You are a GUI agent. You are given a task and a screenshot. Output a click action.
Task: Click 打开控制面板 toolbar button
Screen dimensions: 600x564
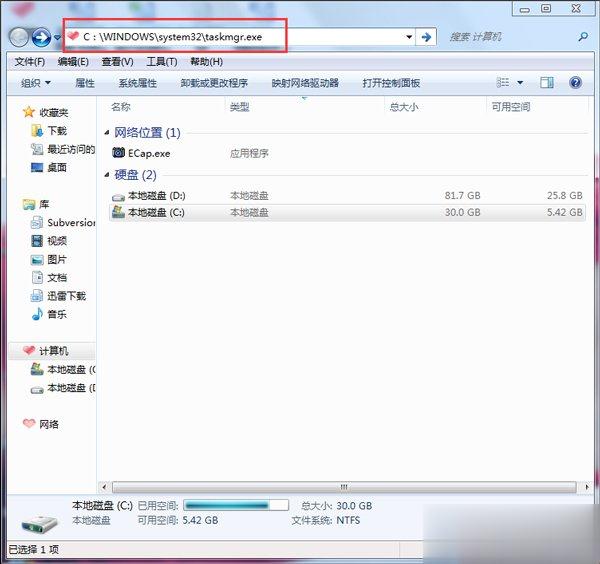click(391, 83)
